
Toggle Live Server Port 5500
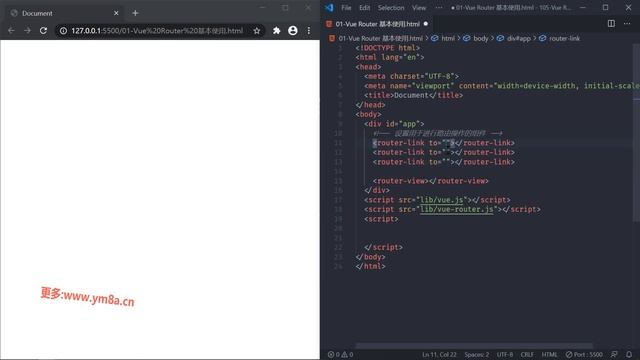[x=584, y=355]
